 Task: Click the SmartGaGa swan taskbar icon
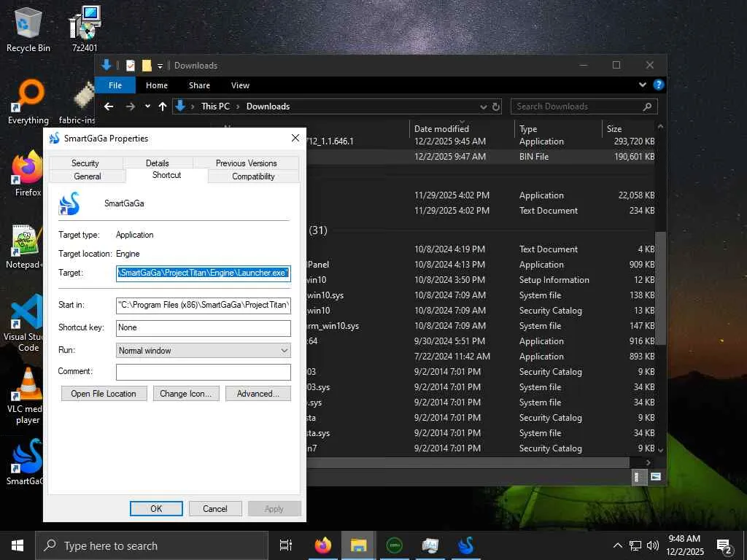465,545
